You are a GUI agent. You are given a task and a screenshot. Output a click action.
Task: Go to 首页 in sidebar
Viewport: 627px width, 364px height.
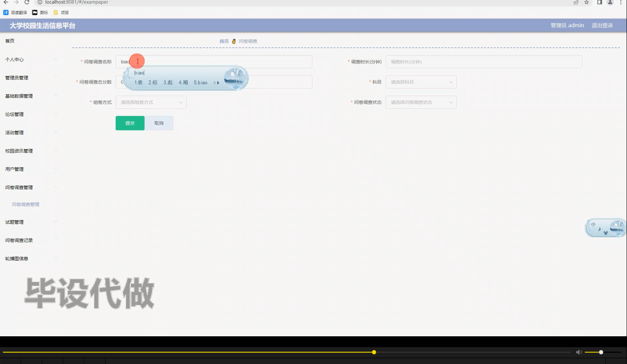[10, 41]
